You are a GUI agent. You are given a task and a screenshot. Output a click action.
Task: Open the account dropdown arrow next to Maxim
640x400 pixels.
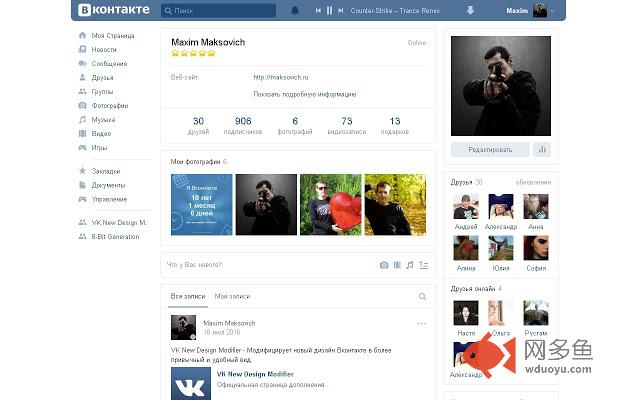[552, 11]
